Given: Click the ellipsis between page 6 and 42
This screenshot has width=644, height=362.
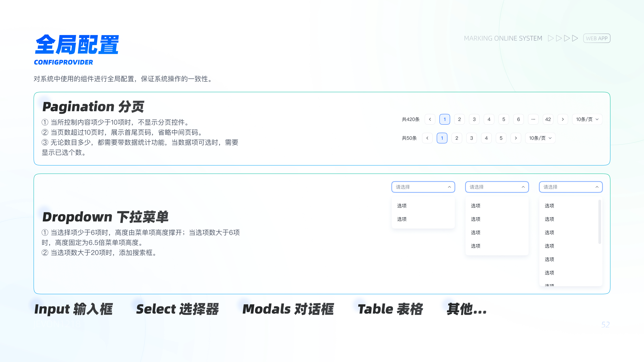Looking at the screenshot, I should pos(533,119).
